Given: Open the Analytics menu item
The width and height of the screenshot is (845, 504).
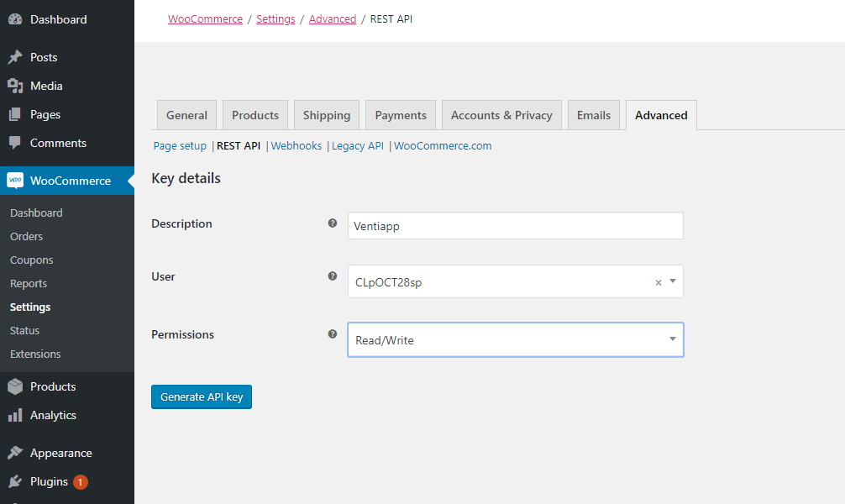Looking at the screenshot, I should click(x=67, y=415).
